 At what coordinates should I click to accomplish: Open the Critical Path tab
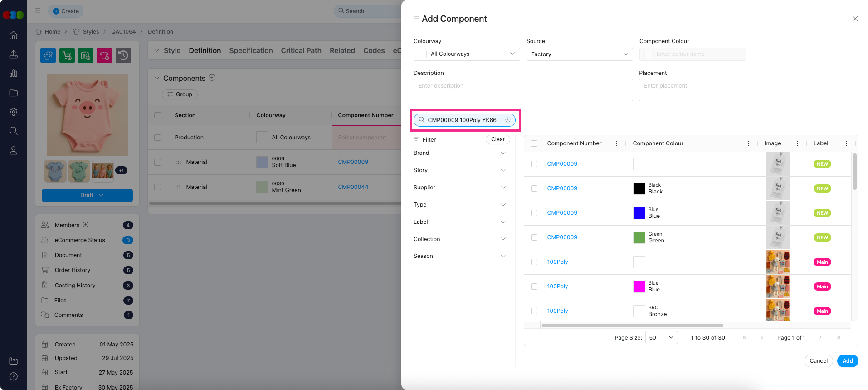point(301,50)
